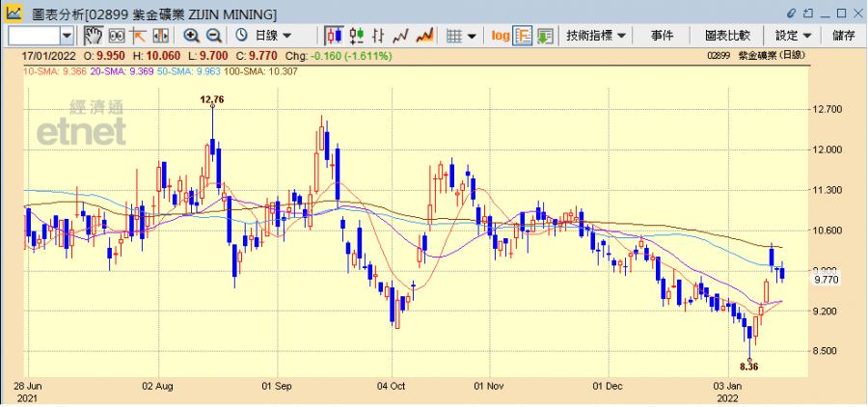Select the trend line drawing tool
This screenshot has height=407, width=868.
click(138, 36)
